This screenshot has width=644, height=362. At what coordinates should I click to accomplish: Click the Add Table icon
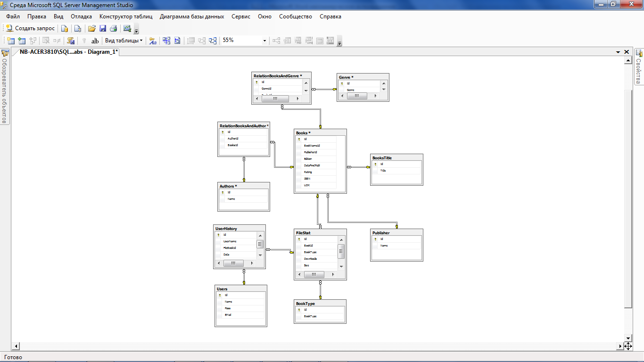pyautogui.click(x=22, y=41)
